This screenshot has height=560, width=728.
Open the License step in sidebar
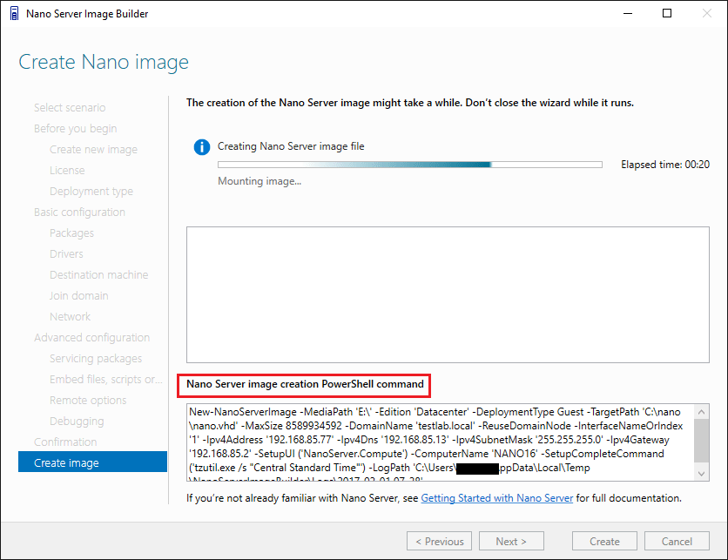point(67,171)
